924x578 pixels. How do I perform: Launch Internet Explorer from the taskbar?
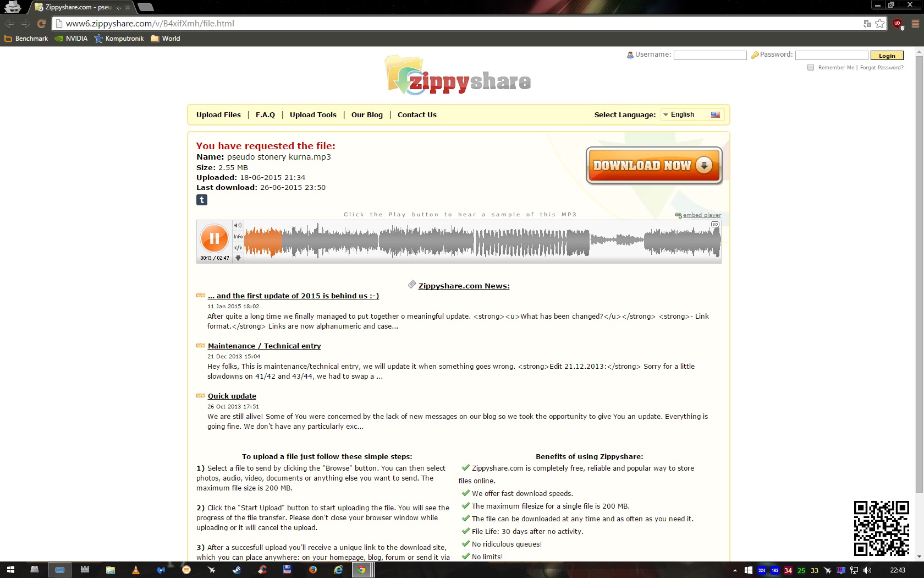point(338,570)
